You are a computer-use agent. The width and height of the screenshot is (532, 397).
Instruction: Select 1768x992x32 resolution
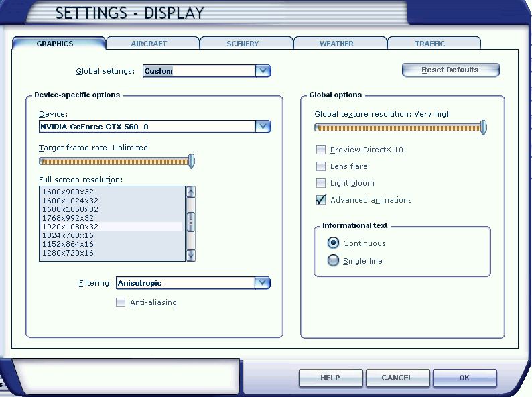click(112, 218)
